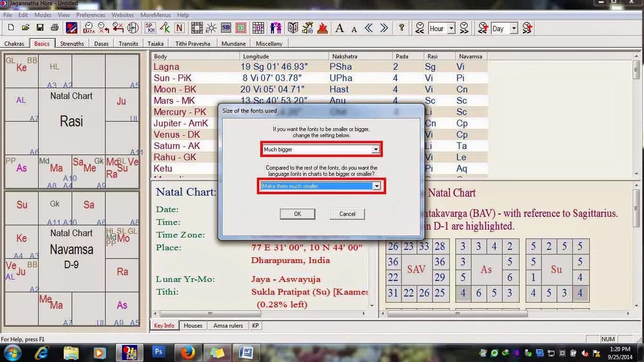Image resolution: width=644 pixels, height=362 pixels.
Task: Expand the Make them much smaller dropdown
Action: click(x=376, y=186)
